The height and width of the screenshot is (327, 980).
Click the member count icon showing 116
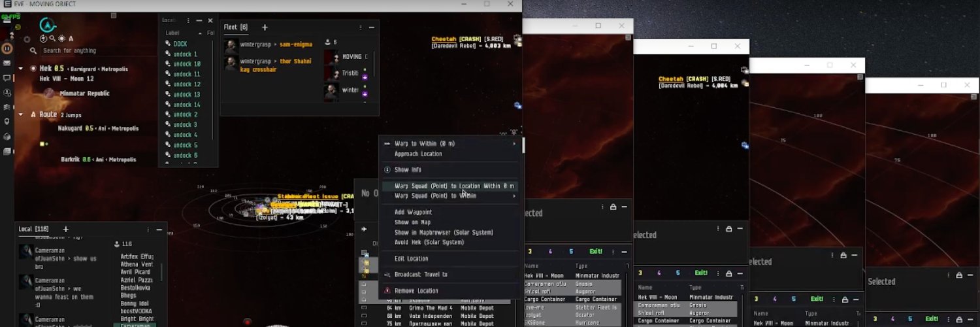click(118, 244)
